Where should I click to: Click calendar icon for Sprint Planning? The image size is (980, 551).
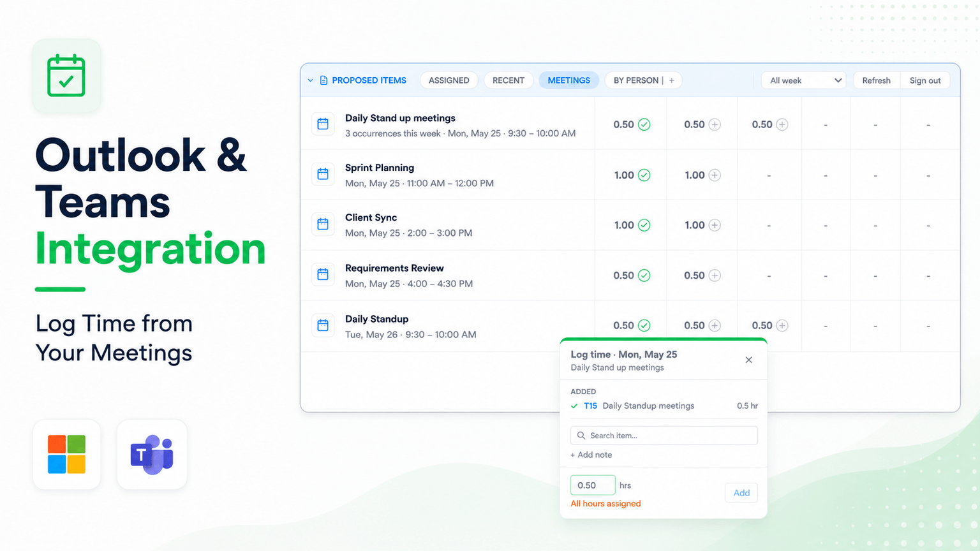click(323, 173)
